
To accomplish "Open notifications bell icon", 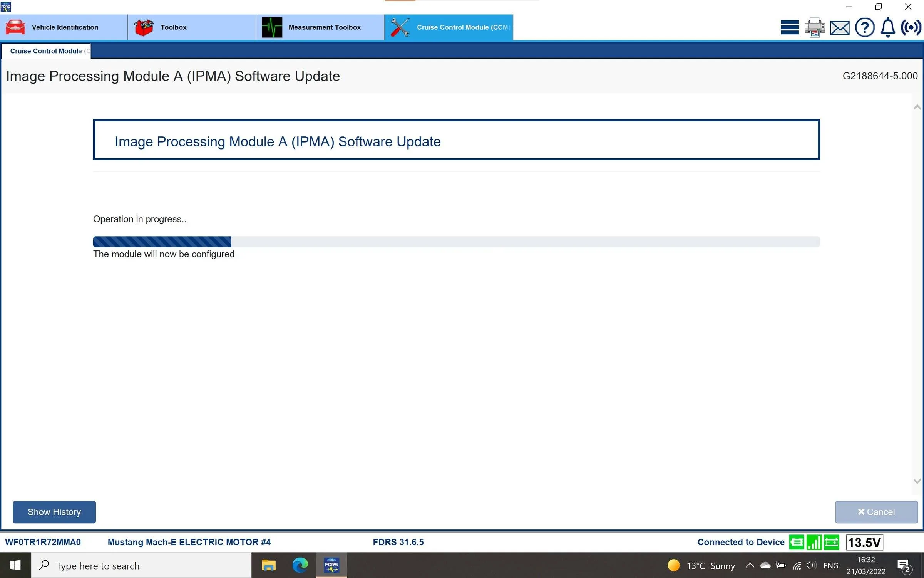I will point(888,27).
